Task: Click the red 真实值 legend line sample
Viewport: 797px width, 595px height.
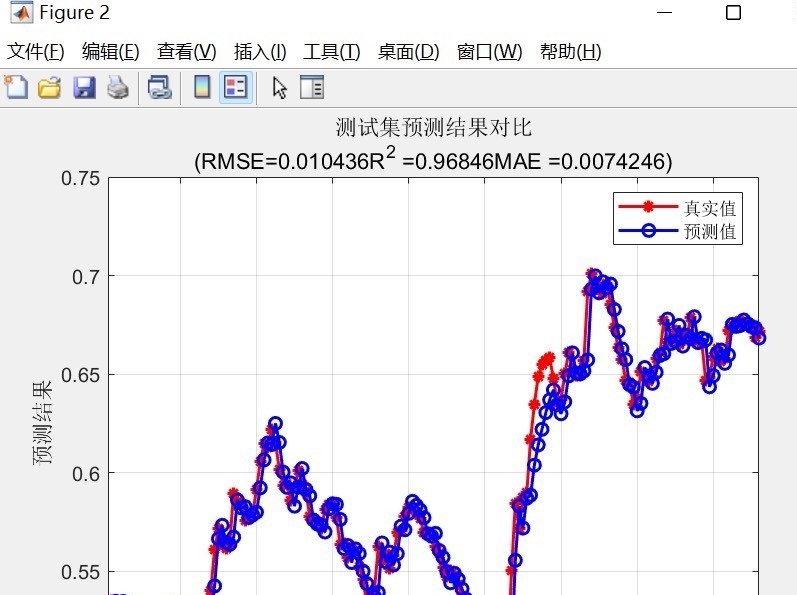Action: pos(648,206)
